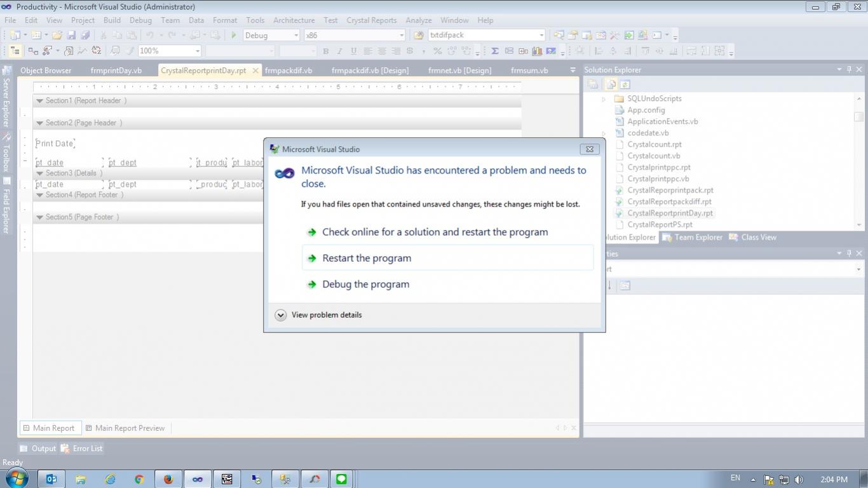Click the Print Date field in report
Screen dimensions: 868x488
(55, 144)
